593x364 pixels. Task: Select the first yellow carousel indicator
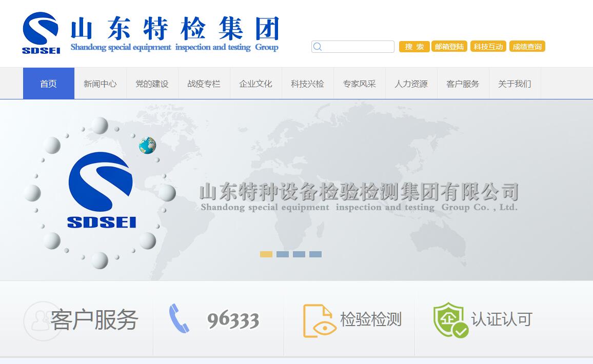(266, 254)
